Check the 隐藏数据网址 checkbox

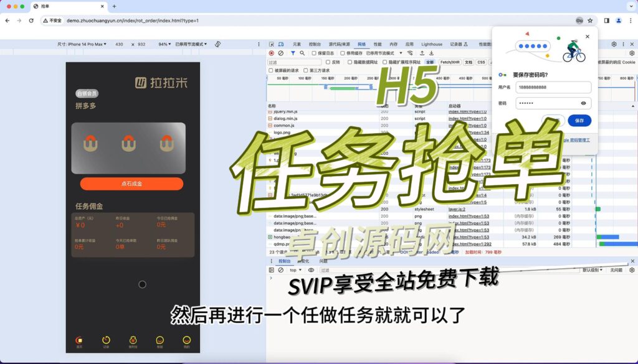[350, 62]
